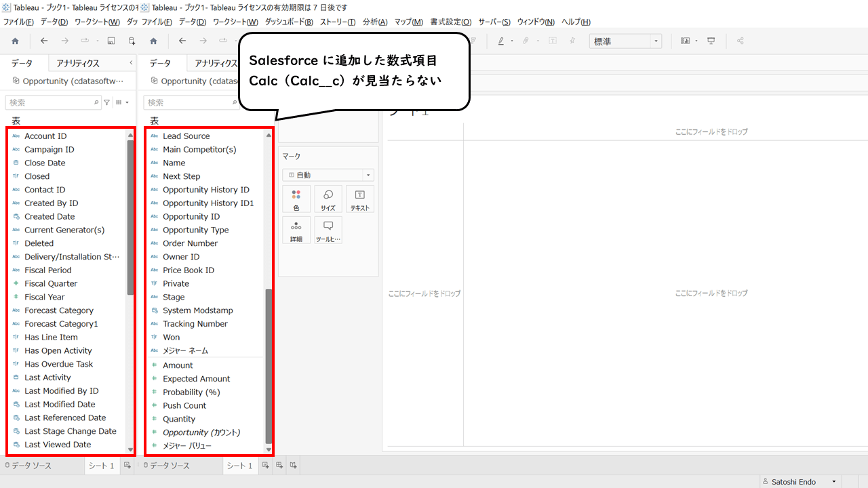Open ワークシート(W) menu in the left window

click(x=97, y=22)
